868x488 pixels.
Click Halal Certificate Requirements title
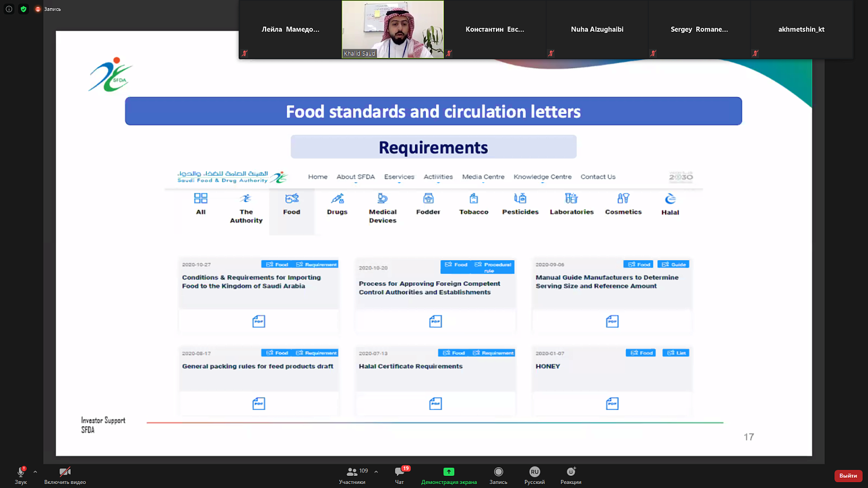(411, 366)
